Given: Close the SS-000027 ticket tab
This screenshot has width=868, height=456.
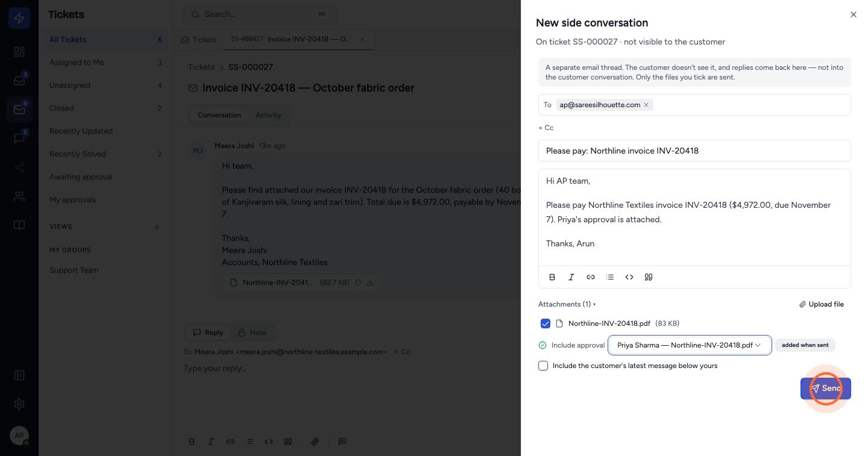Looking at the screenshot, I should click(362, 39).
